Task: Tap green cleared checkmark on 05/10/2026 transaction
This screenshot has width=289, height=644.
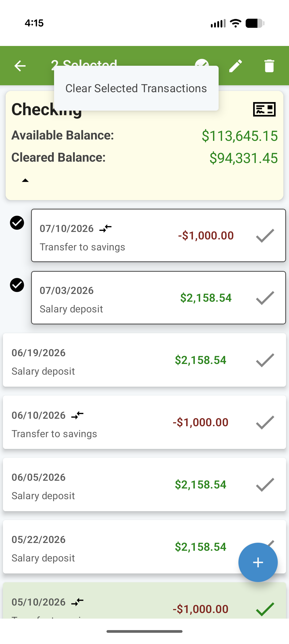Action: point(265,609)
